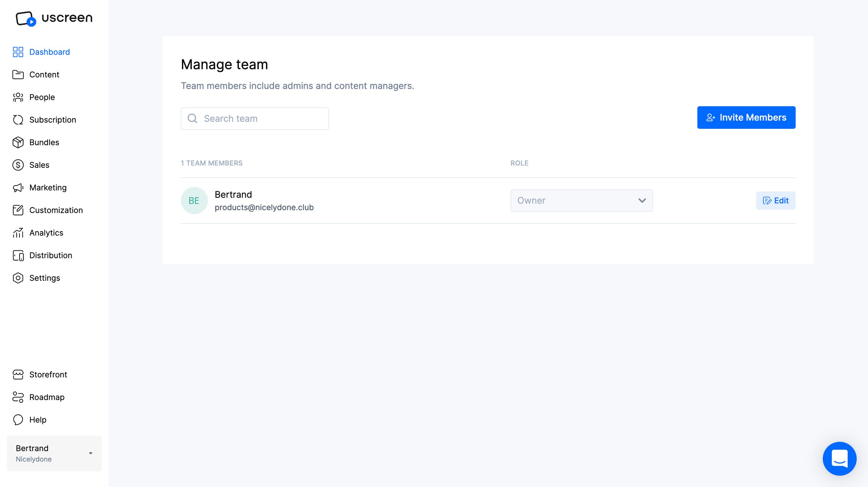Viewport: 868px width, 487px height.
Task: Click the Uscreen logo icon
Action: coord(26,18)
